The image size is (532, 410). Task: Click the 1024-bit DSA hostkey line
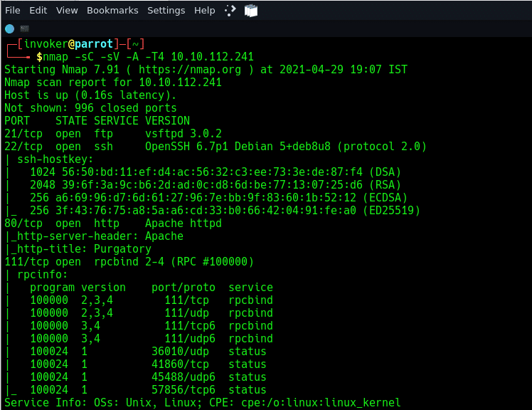(x=216, y=172)
